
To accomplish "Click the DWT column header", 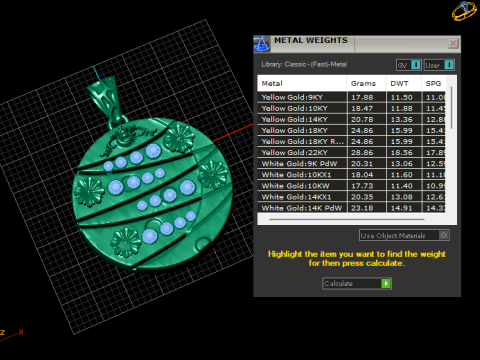I will pos(403,83).
